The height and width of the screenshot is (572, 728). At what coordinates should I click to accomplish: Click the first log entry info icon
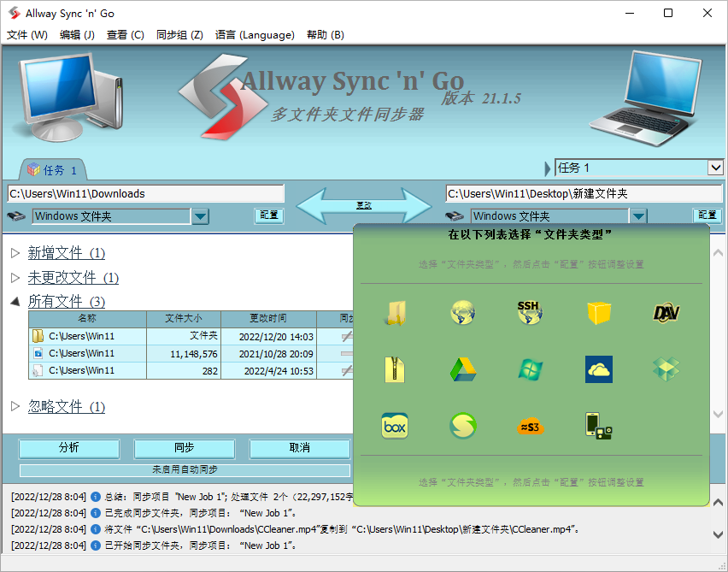[x=96, y=497]
